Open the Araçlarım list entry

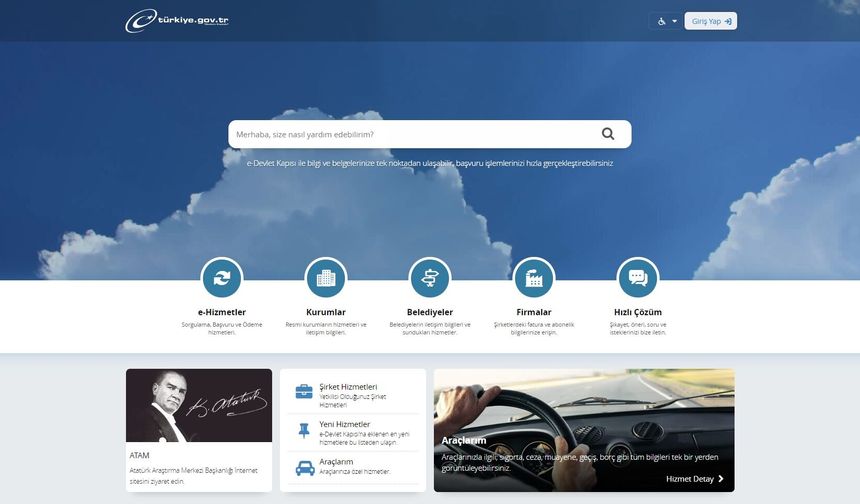(x=353, y=468)
